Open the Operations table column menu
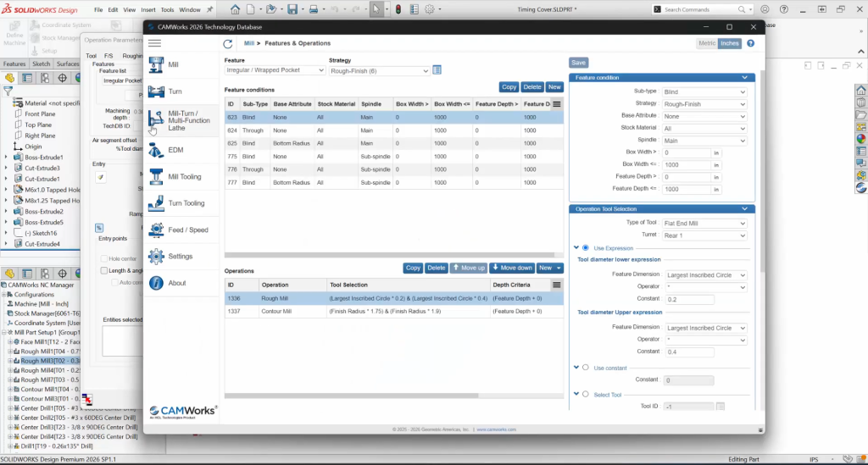The height and width of the screenshot is (465, 868). click(x=557, y=285)
